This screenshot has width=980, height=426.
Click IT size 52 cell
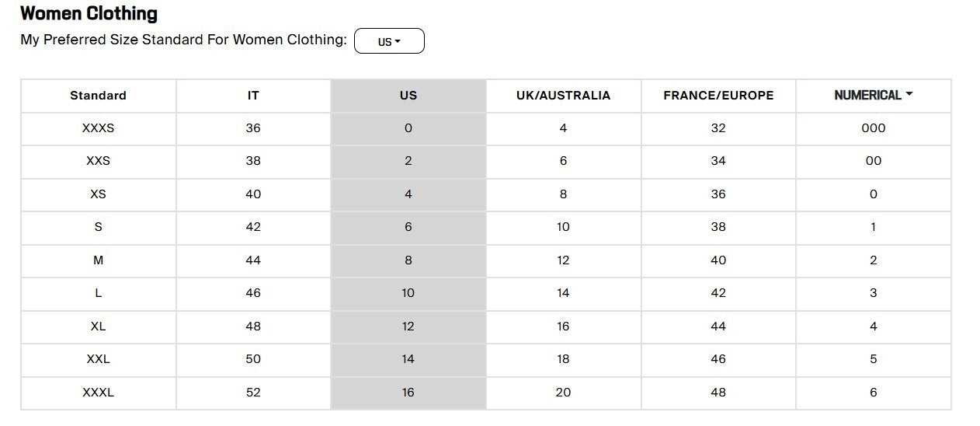coord(253,393)
